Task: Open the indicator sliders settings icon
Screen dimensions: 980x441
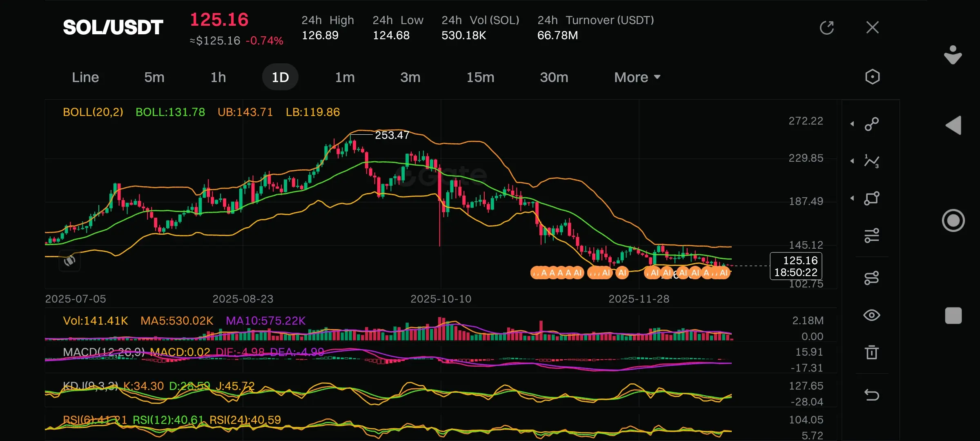Action: [x=872, y=236]
